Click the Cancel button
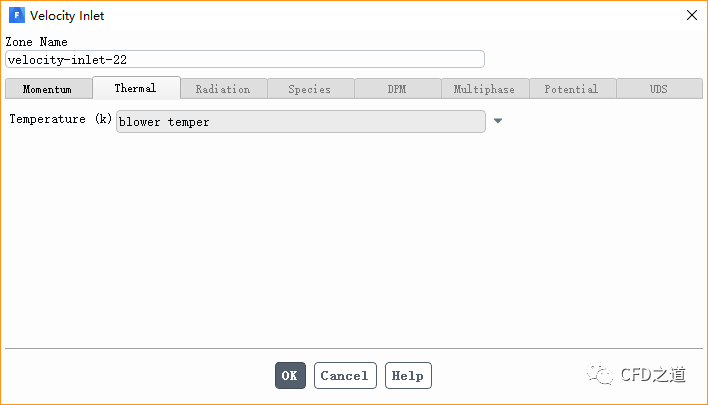The width and height of the screenshot is (708, 405). [x=345, y=376]
